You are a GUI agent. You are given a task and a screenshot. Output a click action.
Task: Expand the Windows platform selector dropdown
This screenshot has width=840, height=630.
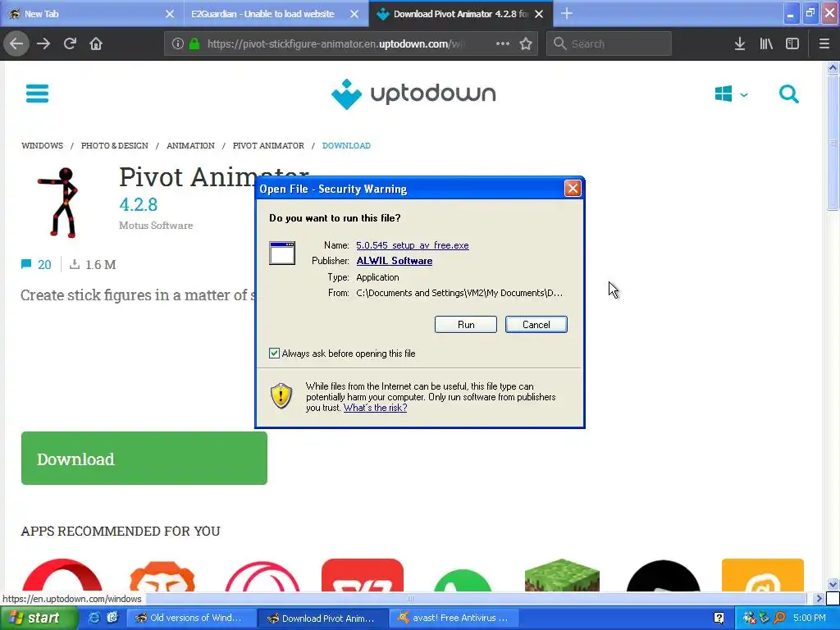tap(731, 94)
